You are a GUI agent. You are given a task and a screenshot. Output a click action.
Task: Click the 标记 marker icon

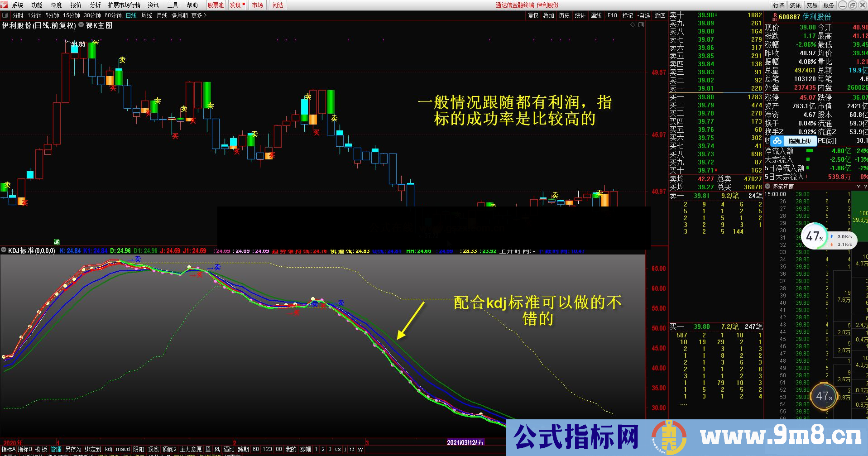tap(628, 15)
